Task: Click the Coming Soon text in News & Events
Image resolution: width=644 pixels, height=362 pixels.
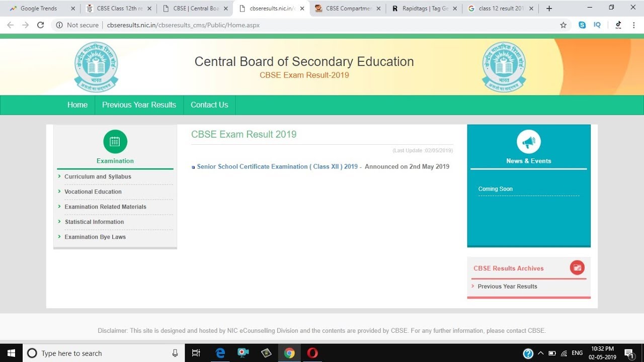Action: [x=496, y=189]
